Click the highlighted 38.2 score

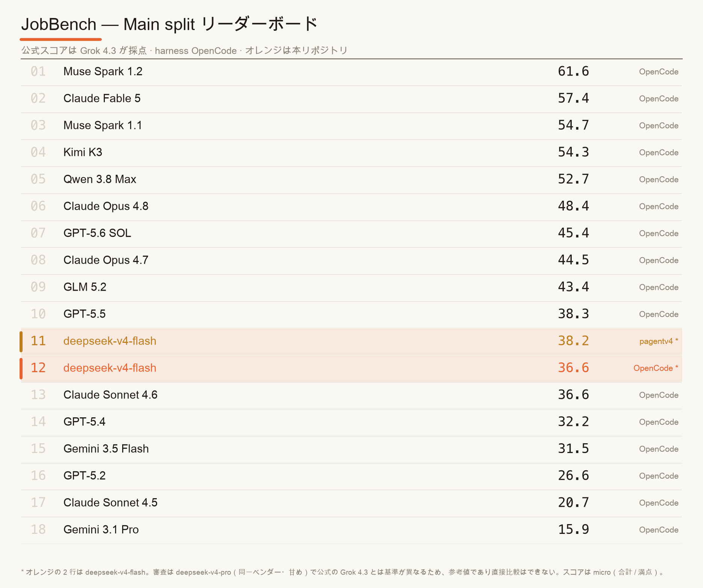573,341
